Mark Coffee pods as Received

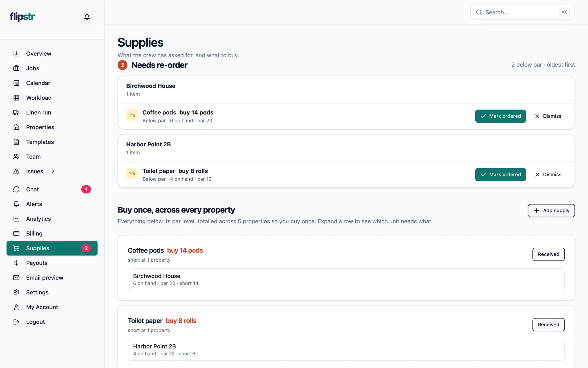click(x=548, y=254)
